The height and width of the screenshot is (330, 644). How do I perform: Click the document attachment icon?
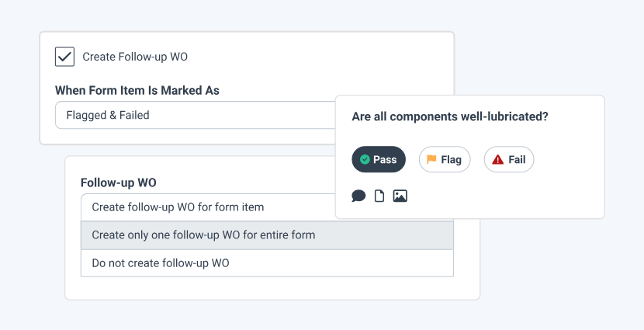pyautogui.click(x=379, y=196)
